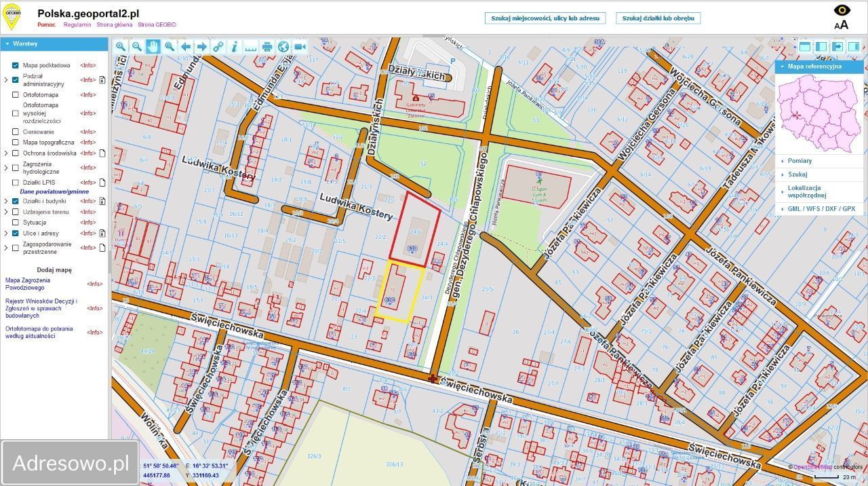
Task: Uncheck the Mapa podkładowa layer
Action: tap(16, 66)
